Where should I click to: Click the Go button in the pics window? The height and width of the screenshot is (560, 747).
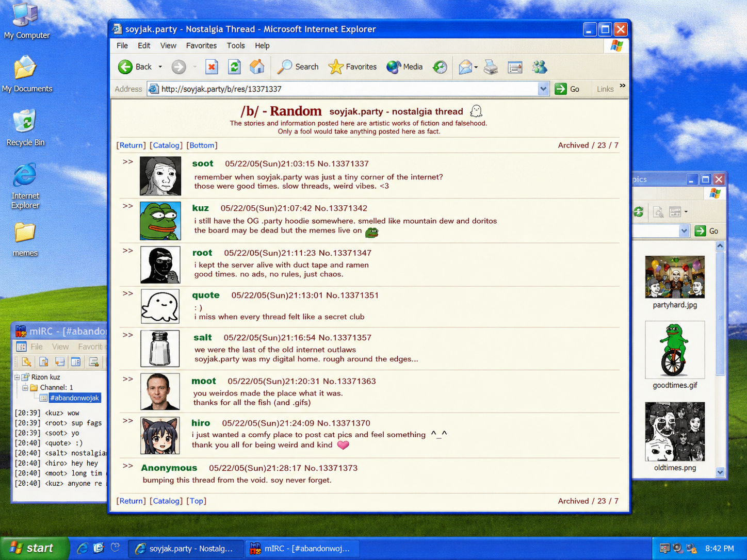coord(707,231)
